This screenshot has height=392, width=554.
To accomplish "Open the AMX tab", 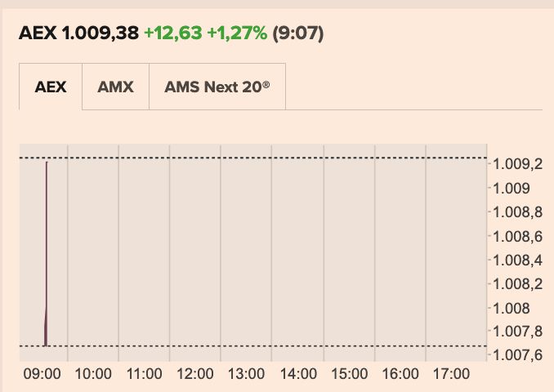I will pyautogui.click(x=115, y=87).
